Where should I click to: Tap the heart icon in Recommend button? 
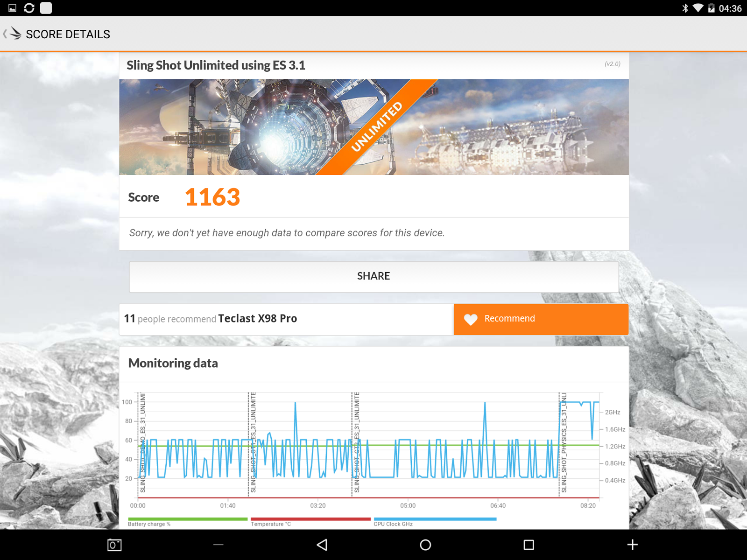click(x=471, y=319)
